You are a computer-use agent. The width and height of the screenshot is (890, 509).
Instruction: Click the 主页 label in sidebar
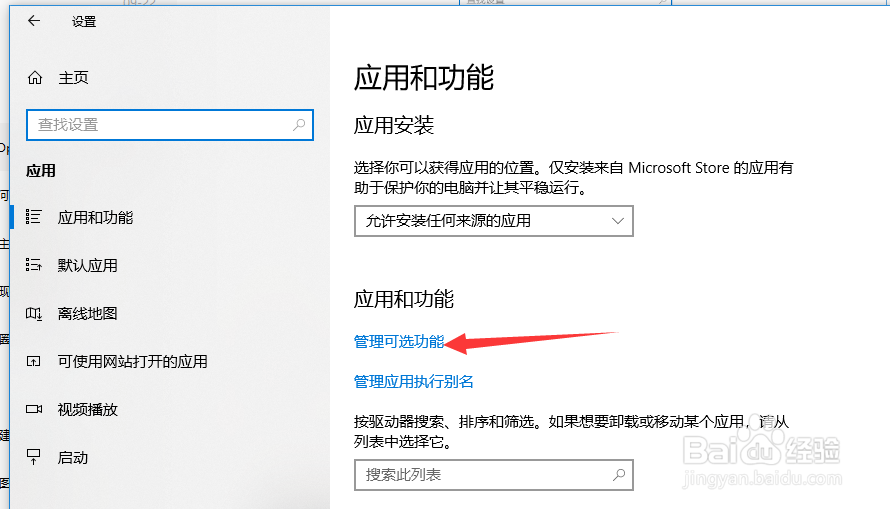pos(73,78)
